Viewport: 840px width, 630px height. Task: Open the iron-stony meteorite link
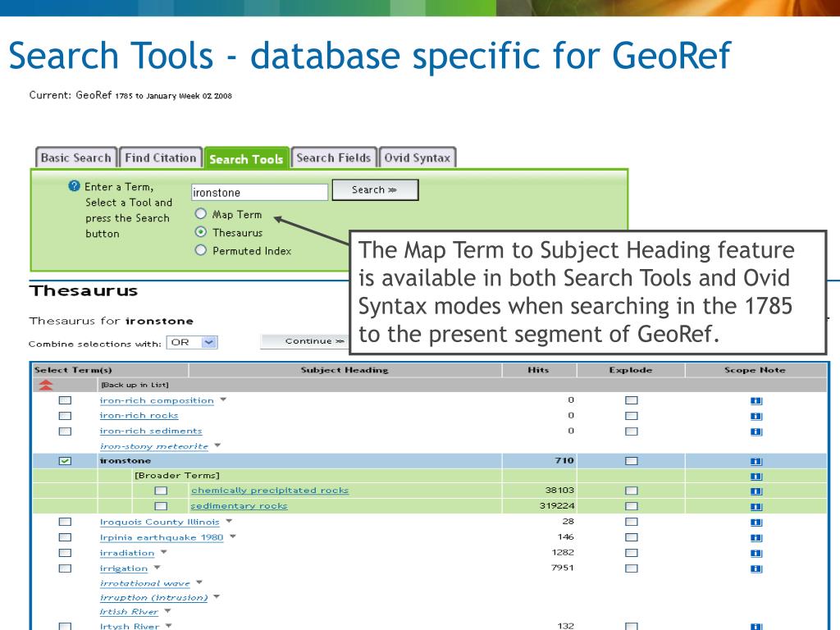153,446
